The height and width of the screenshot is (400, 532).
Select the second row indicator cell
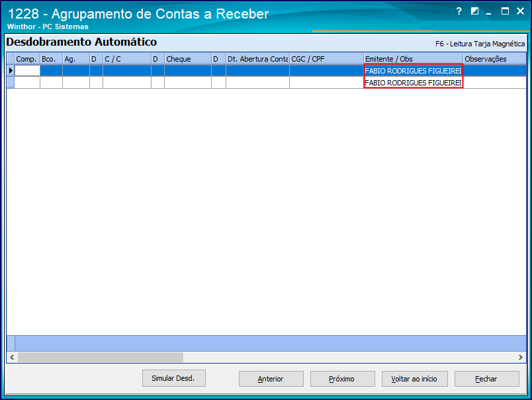pos(11,83)
